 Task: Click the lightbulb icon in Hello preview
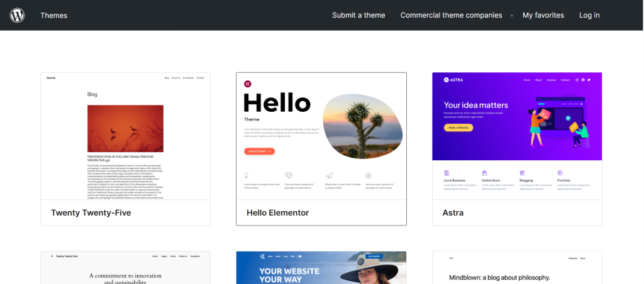click(x=247, y=175)
